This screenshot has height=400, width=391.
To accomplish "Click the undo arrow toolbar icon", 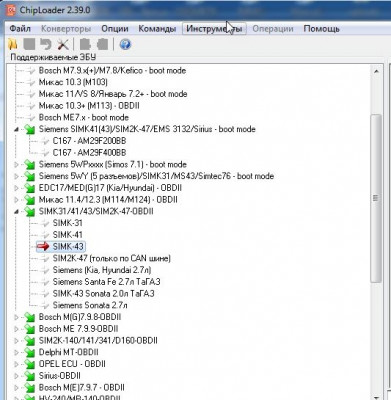I will [x=46, y=44].
